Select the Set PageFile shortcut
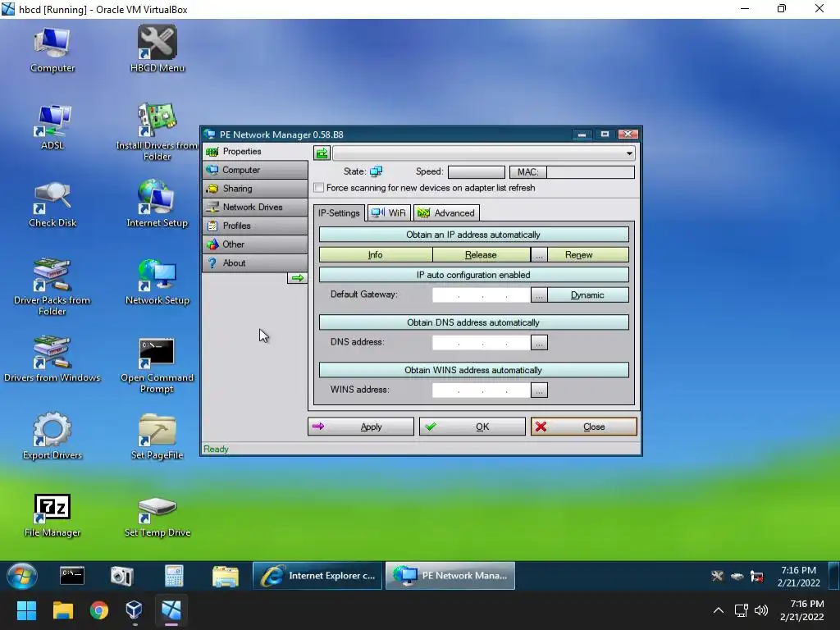840x630 pixels. tap(157, 436)
